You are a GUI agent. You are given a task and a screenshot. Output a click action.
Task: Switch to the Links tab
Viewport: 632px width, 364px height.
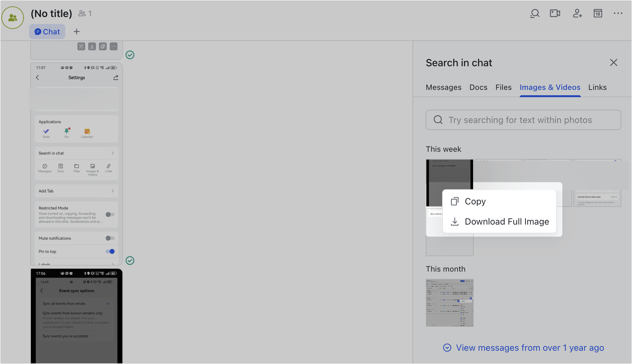pyautogui.click(x=597, y=87)
